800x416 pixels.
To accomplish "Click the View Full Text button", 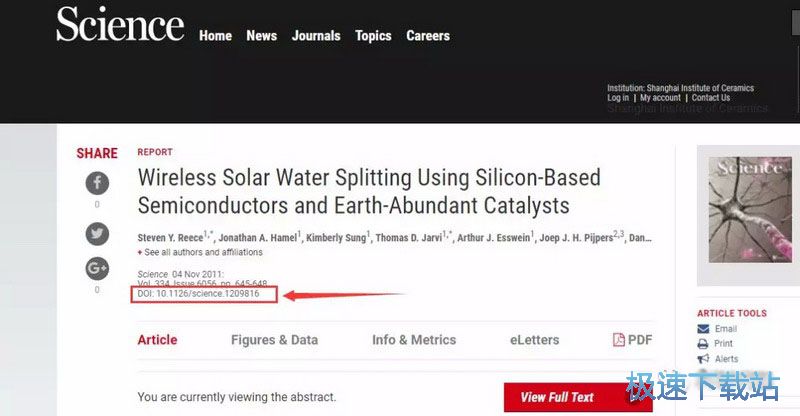I will 578,397.
